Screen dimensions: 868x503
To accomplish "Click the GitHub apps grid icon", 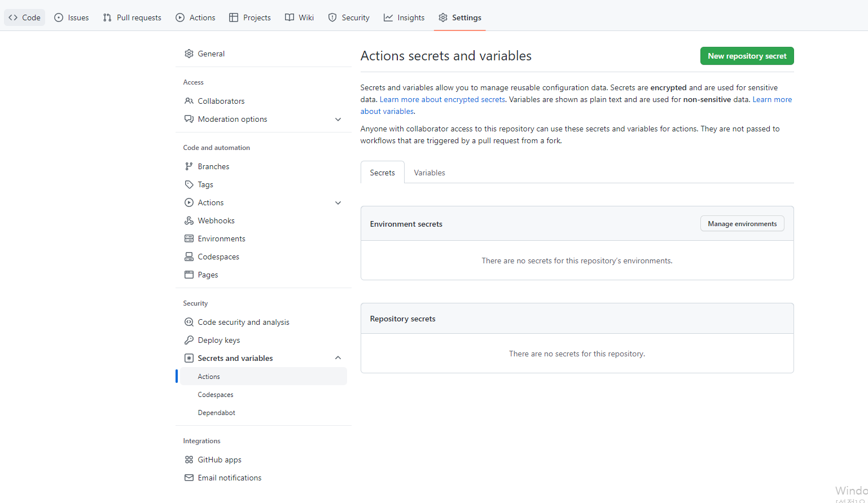I will point(189,460).
